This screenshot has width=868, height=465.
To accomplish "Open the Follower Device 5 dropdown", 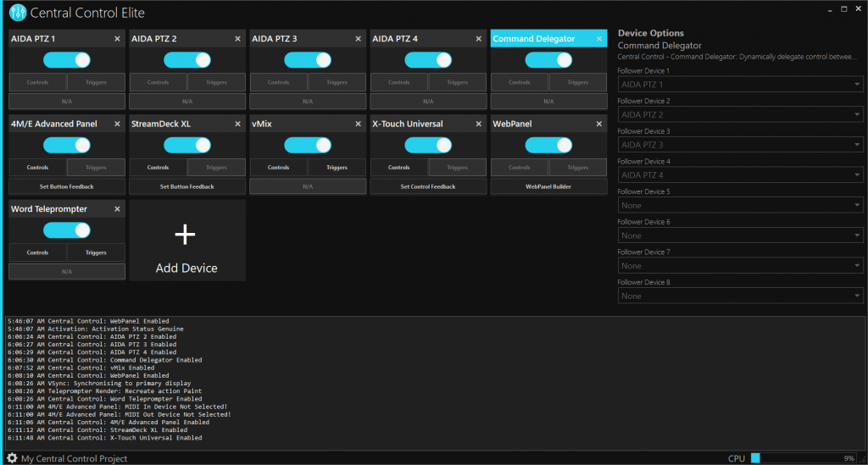I will 740,205.
